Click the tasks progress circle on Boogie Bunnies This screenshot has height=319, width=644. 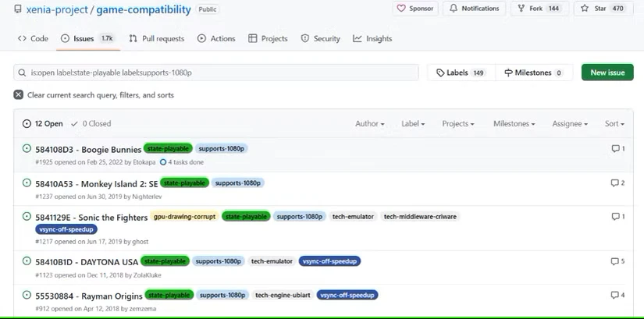(x=163, y=162)
